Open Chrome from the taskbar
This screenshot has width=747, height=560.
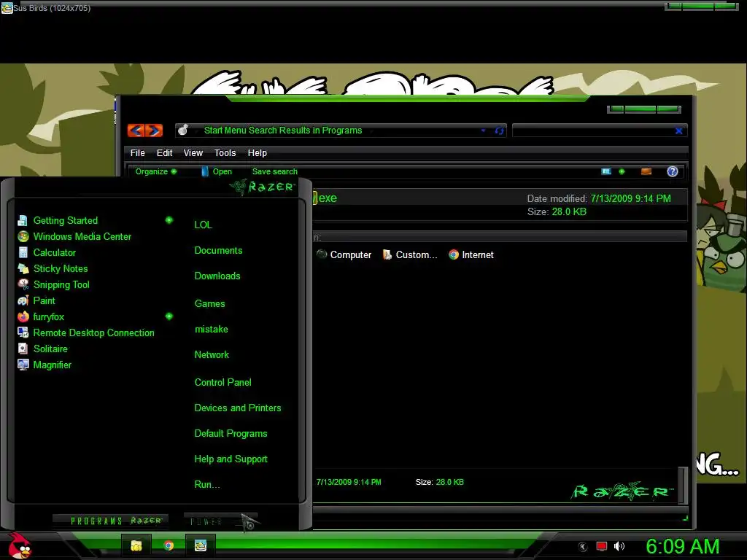[169, 545]
